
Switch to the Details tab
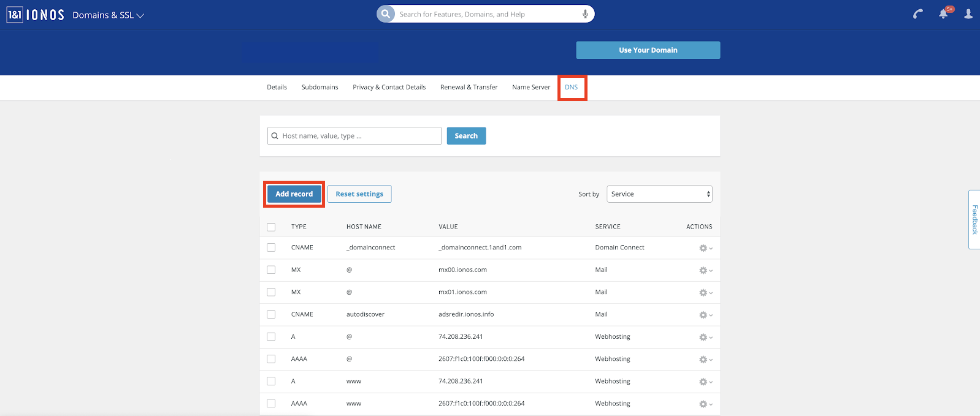tap(277, 87)
